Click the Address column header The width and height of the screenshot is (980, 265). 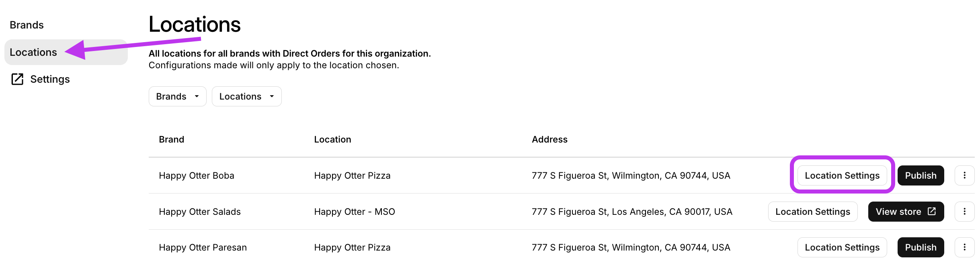click(x=549, y=139)
